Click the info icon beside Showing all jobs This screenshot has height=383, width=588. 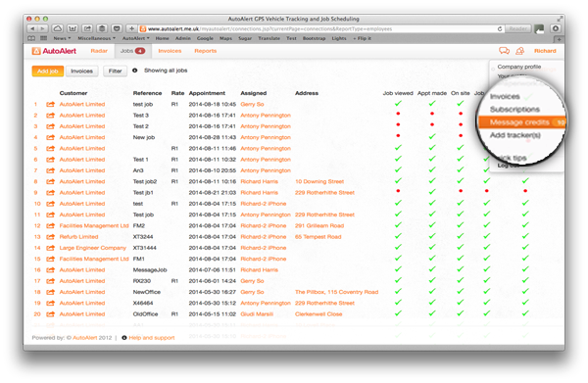[134, 71]
